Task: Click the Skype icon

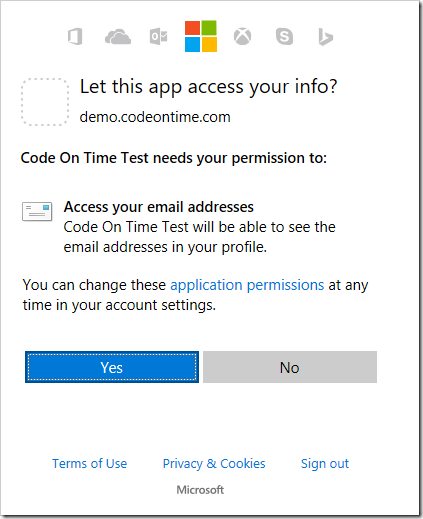Action: [x=284, y=36]
